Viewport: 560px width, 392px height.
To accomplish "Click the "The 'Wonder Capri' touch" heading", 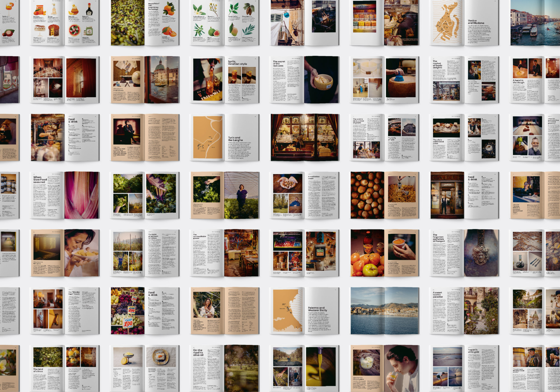I will click(x=74, y=293).
